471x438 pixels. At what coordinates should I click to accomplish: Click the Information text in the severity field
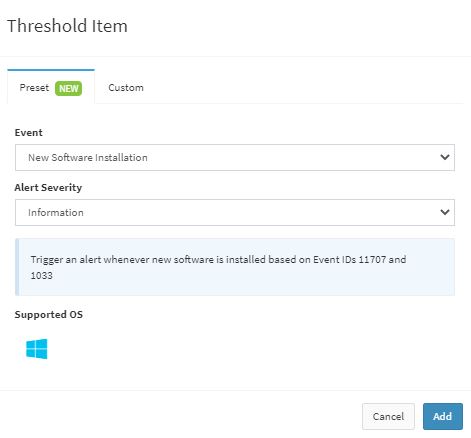56,212
